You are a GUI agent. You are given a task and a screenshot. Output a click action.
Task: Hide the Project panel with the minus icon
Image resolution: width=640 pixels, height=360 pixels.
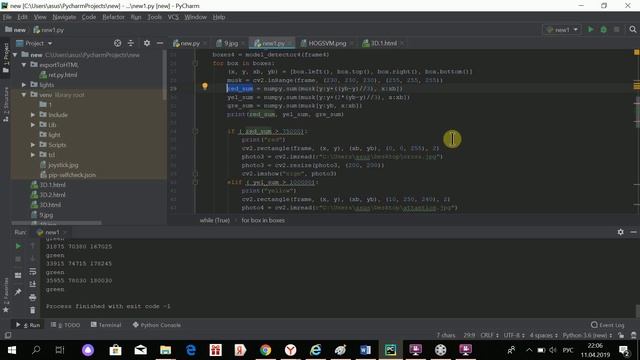pyautogui.click(x=160, y=43)
